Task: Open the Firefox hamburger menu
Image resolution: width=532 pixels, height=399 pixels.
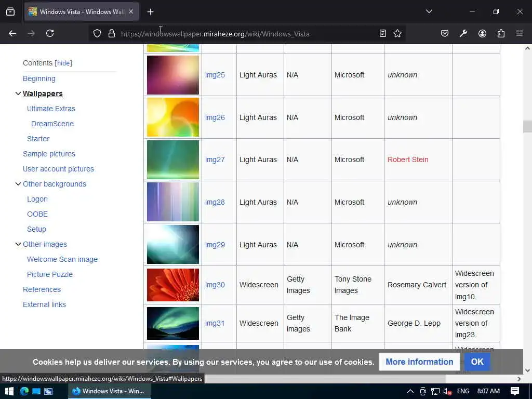Action: [520, 33]
